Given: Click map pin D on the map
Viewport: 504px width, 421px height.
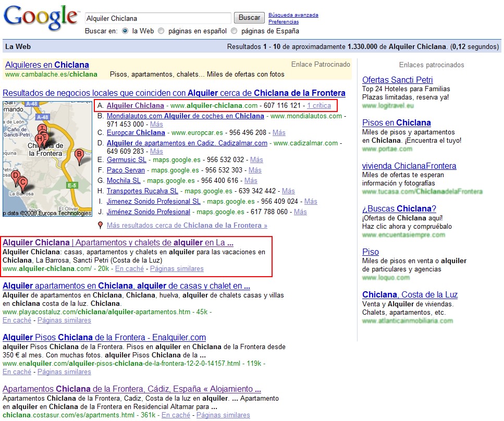Looking at the screenshot, I should click(15, 178).
